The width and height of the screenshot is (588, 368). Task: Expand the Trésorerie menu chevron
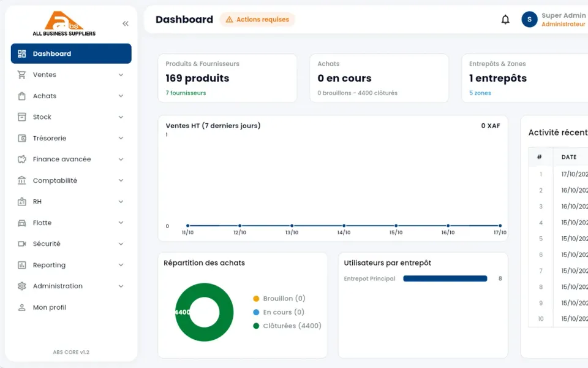coord(121,138)
